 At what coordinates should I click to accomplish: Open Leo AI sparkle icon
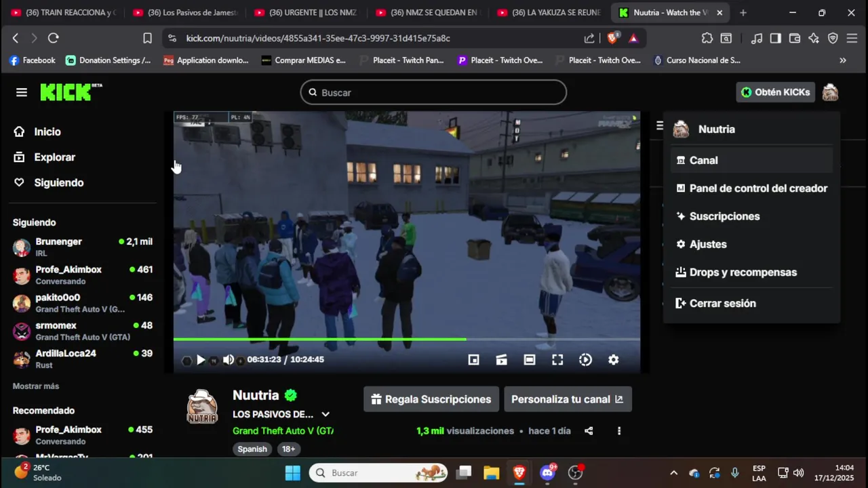814,38
